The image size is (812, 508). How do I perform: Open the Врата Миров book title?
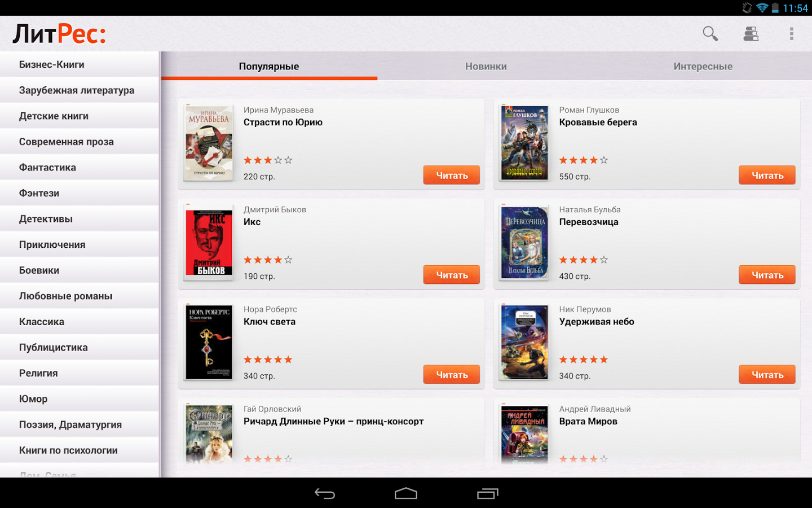coord(588,421)
